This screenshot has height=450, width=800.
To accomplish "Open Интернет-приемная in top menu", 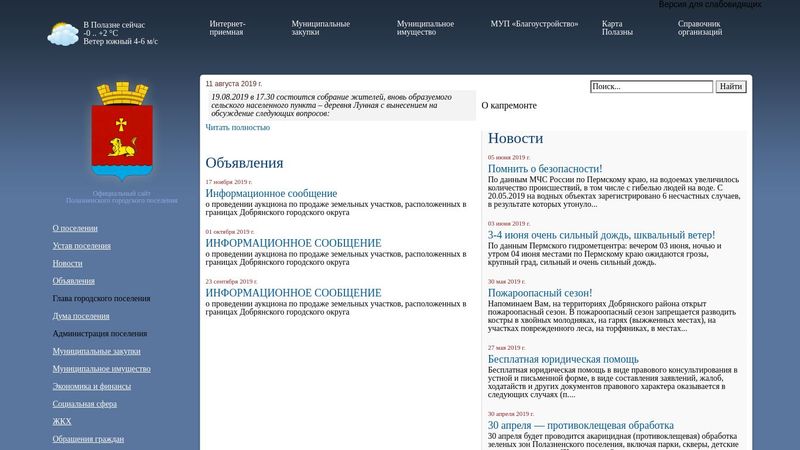I will (x=228, y=28).
